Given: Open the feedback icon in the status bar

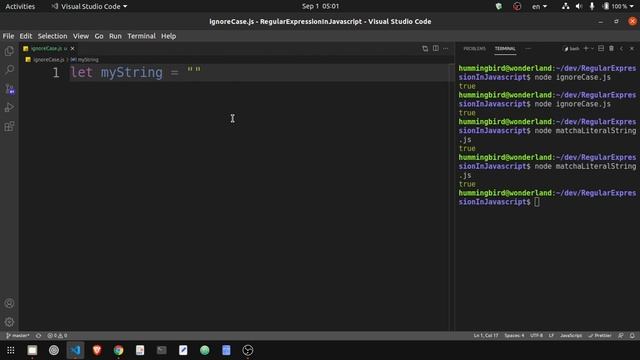Looking at the screenshot, I should click(620, 336).
